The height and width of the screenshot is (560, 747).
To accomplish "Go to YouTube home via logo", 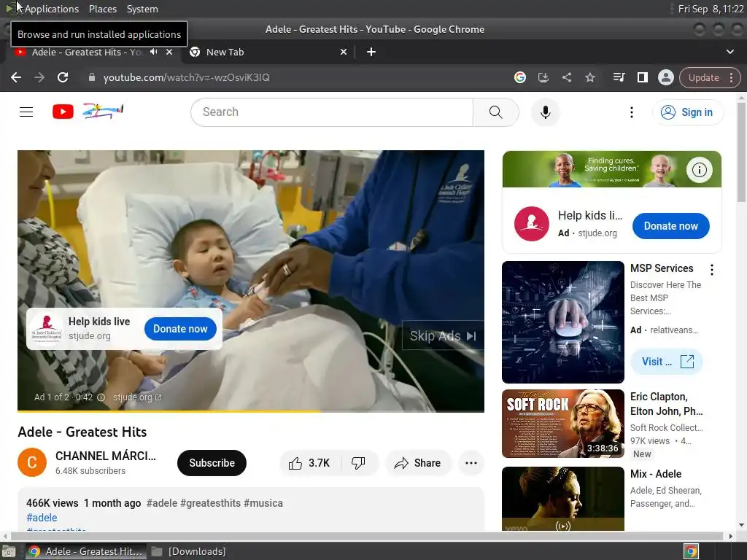I will click(x=88, y=112).
